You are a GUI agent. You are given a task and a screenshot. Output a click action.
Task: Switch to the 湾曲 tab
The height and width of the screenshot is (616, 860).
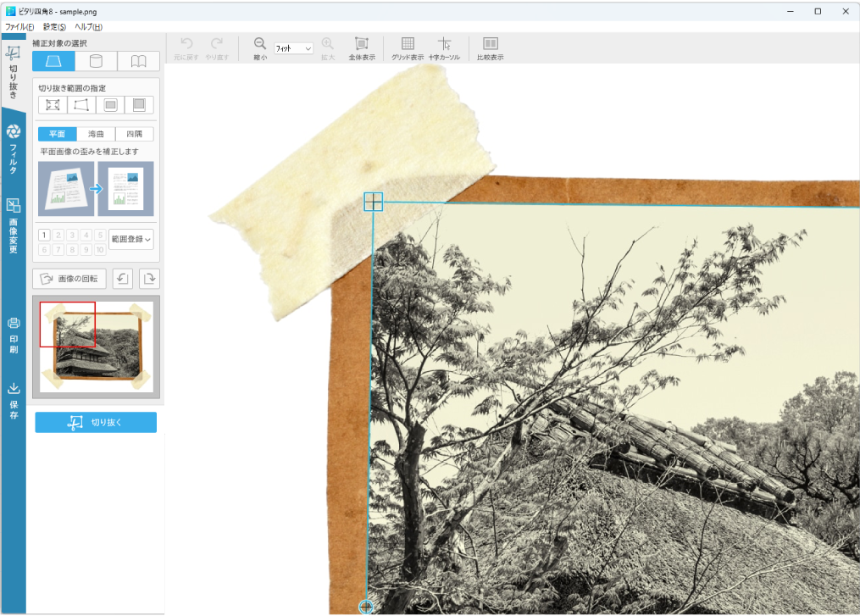[96, 134]
